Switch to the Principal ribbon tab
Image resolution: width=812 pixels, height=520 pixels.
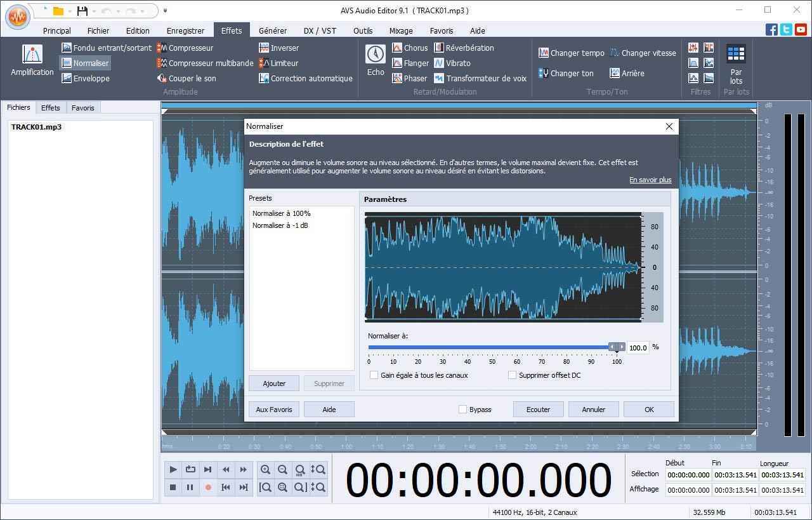click(x=57, y=30)
